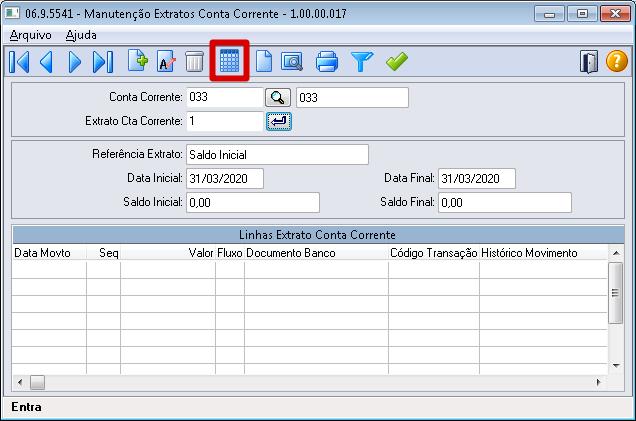Open the search magnifier toolbar icon
This screenshot has width=636, height=421.
(x=292, y=62)
